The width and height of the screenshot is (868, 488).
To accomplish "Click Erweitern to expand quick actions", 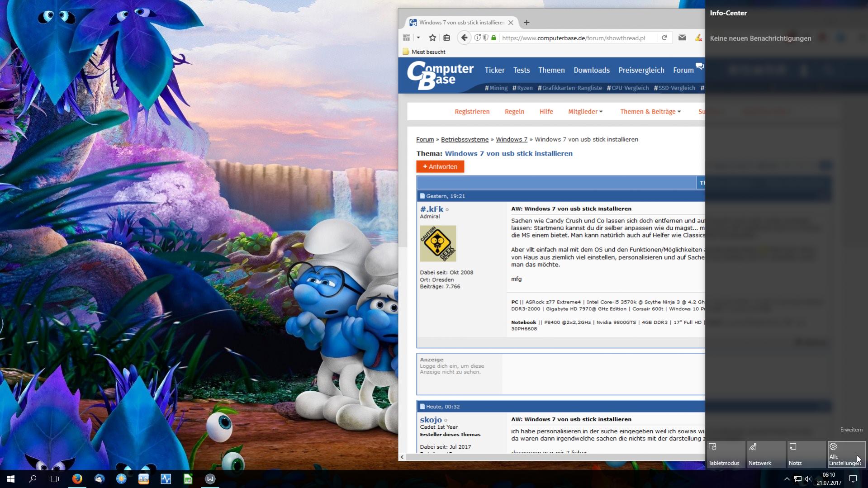I will 851,430.
